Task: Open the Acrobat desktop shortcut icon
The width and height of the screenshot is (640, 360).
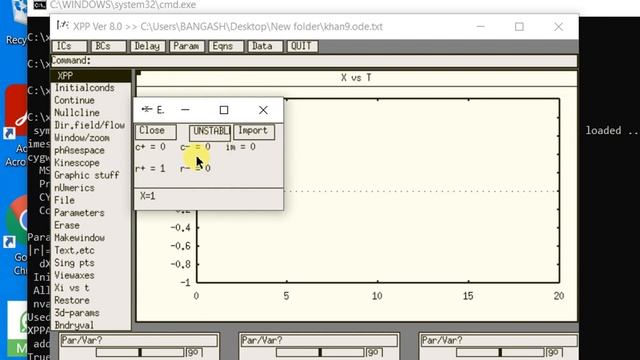Action: pos(16,112)
